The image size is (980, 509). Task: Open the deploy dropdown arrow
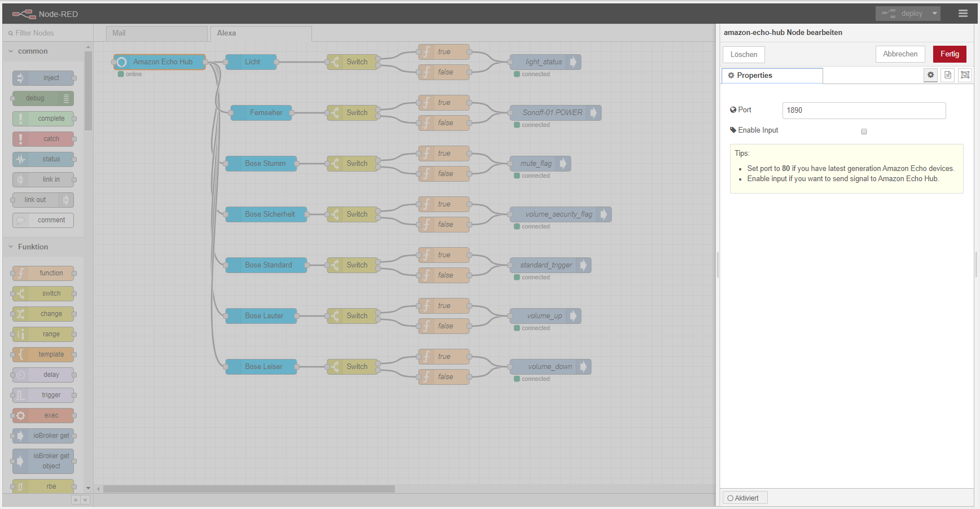coord(934,14)
